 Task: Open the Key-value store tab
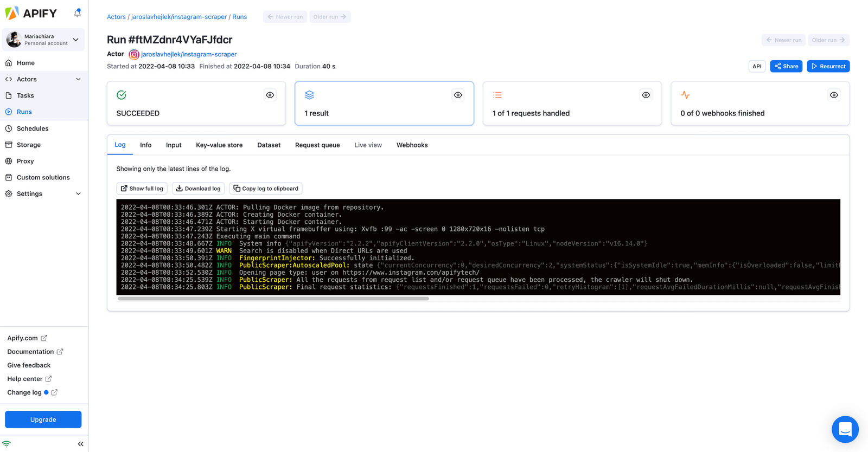click(x=219, y=145)
